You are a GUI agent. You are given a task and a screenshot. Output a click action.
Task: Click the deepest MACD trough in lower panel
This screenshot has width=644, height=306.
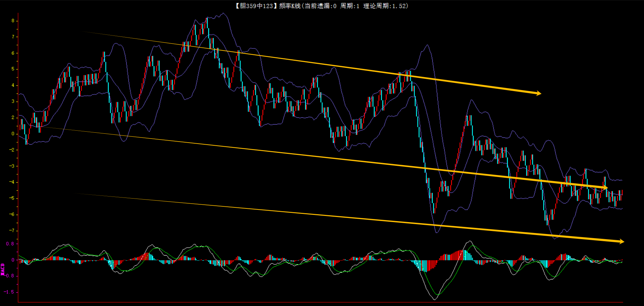[434, 299]
